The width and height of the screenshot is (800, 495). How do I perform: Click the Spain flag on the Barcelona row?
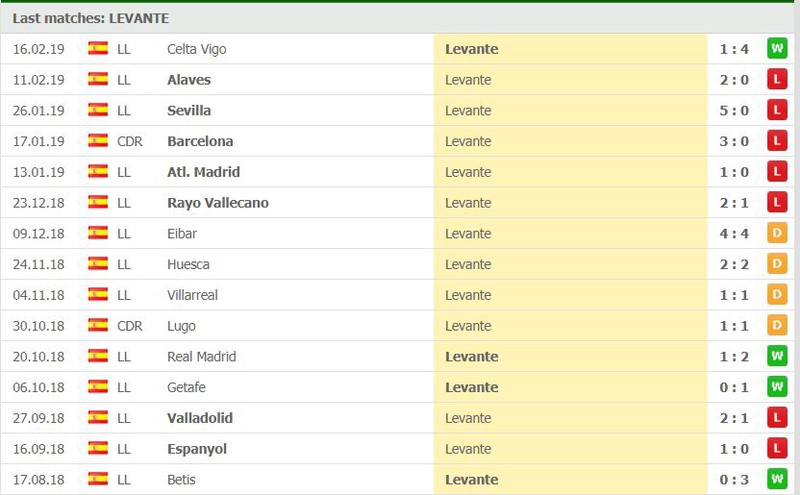(x=98, y=140)
